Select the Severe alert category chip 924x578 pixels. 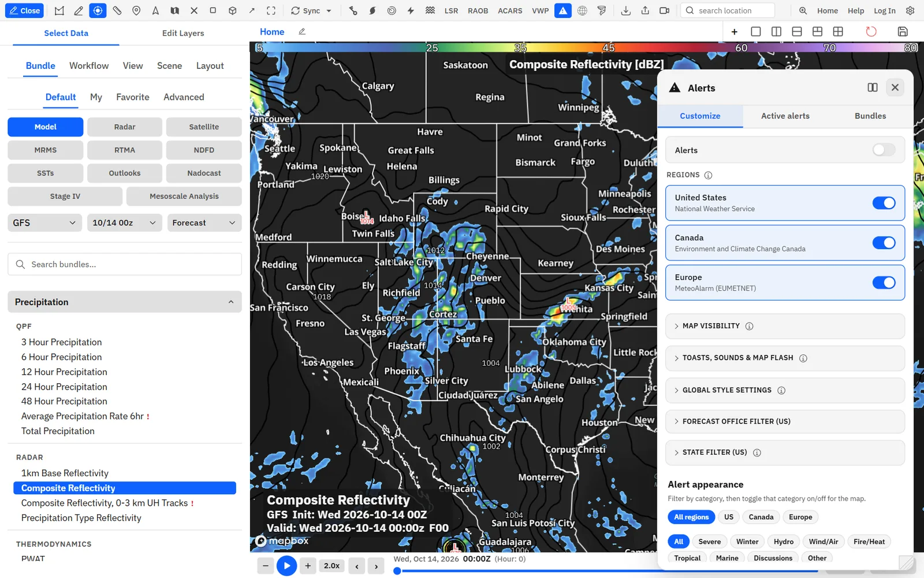(709, 542)
